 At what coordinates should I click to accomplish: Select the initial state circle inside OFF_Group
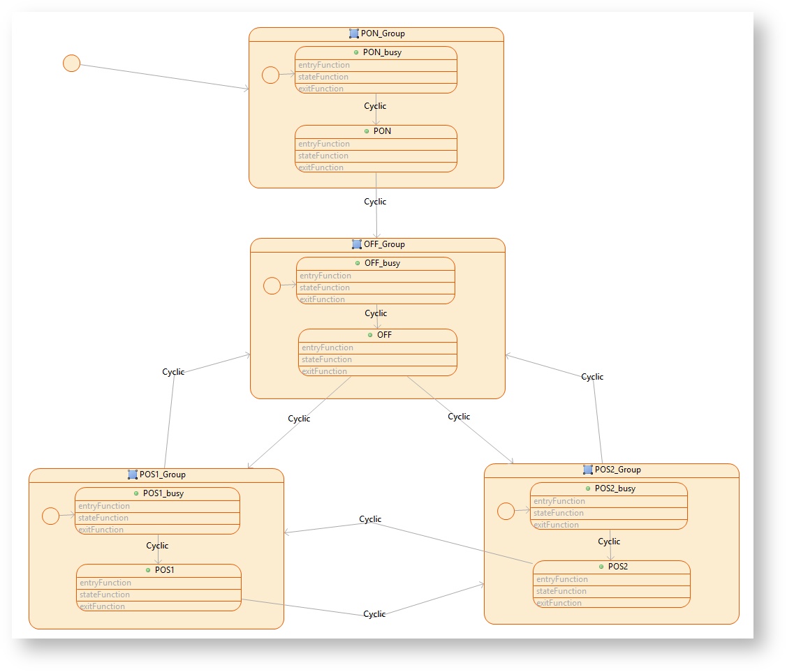point(272,285)
